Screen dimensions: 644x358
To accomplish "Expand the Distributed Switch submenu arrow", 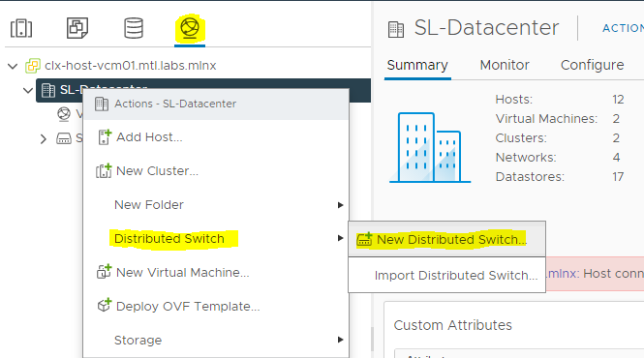I will tap(340, 238).
